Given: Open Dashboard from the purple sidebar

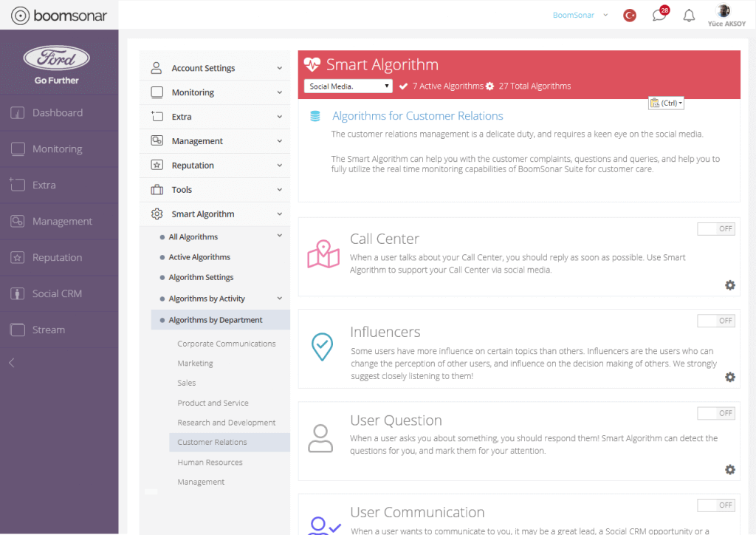Looking at the screenshot, I should pyautogui.click(x=59, y=113).
